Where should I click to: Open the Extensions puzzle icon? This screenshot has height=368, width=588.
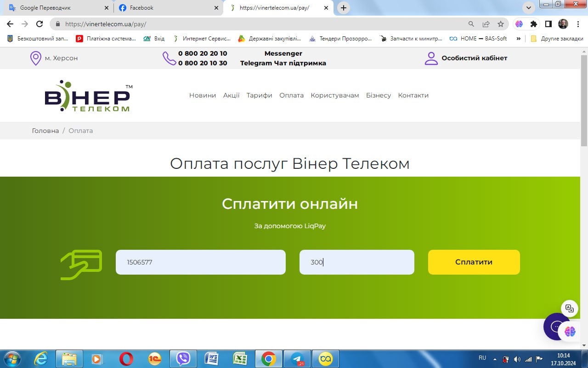533,24
